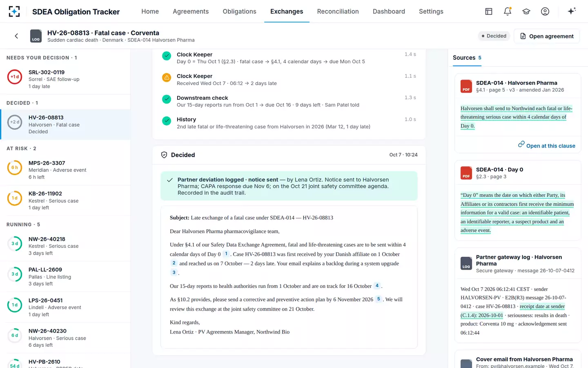The width and height of the screenshot is (588, 368).
Task: Click the Downstream check step title
Action: point(202,98)
